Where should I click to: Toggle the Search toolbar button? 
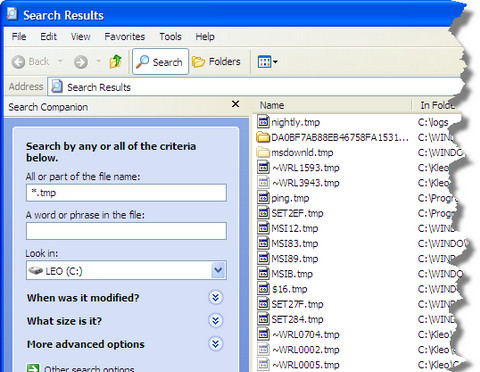click(160, 62)
